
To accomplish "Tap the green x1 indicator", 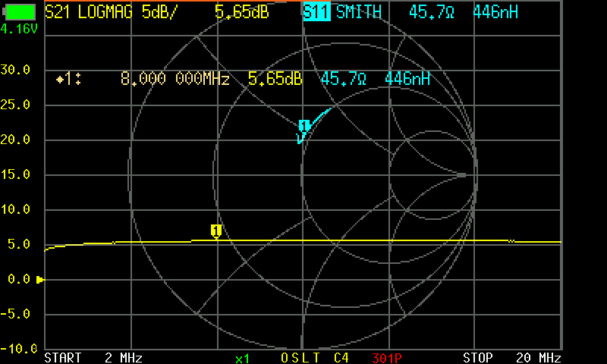I will (242, 359).
